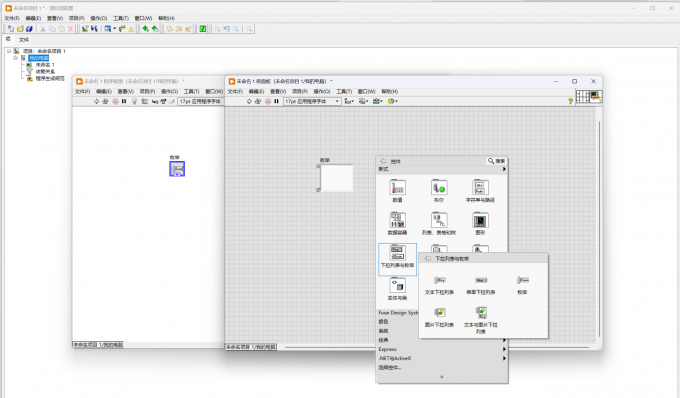This screenshot has width=680, height=398.
Task: Click Run Continuously on the front panel toolbar
Action: (x=258, y=101)
